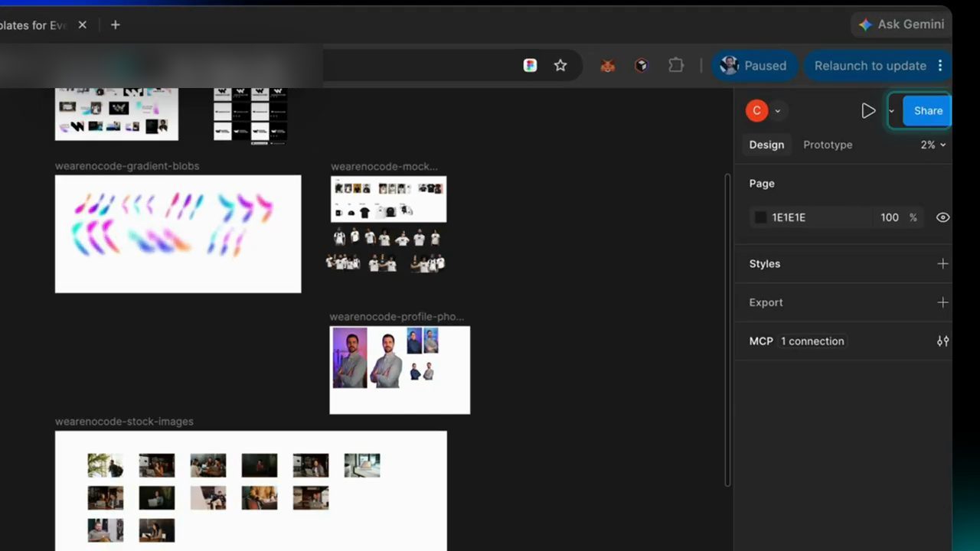Toggle page background visibility eye
The width and height of the screenshot is (980, 551).
pyautogui.click(x=942, y=217)
